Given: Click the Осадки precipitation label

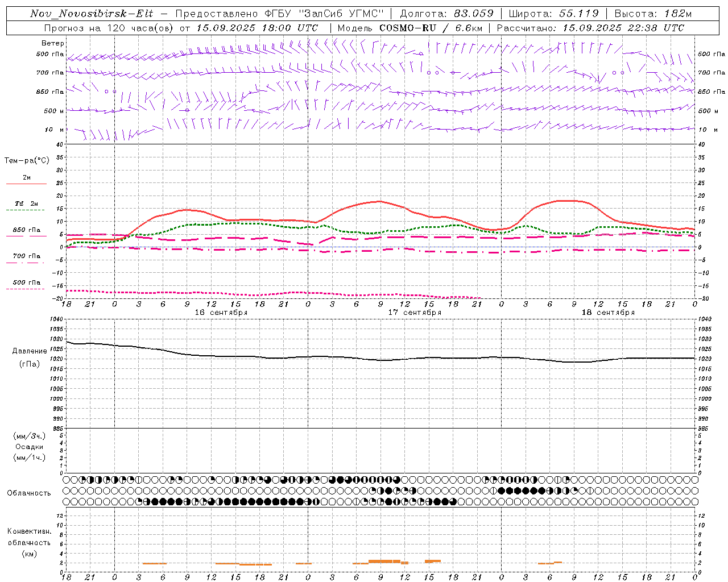Looking at the screenshot, I should click(29, 447).
